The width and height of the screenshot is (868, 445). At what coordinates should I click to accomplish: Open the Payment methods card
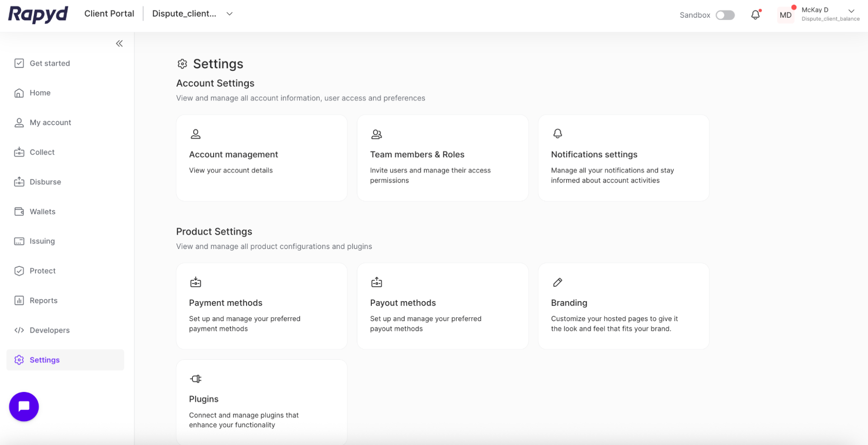click(261, 306)
